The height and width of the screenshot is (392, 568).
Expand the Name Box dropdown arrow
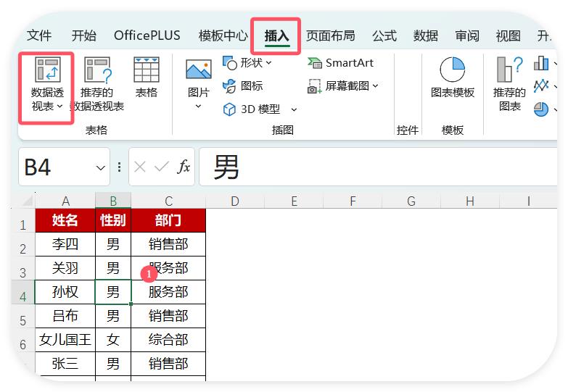click(100, 167)
